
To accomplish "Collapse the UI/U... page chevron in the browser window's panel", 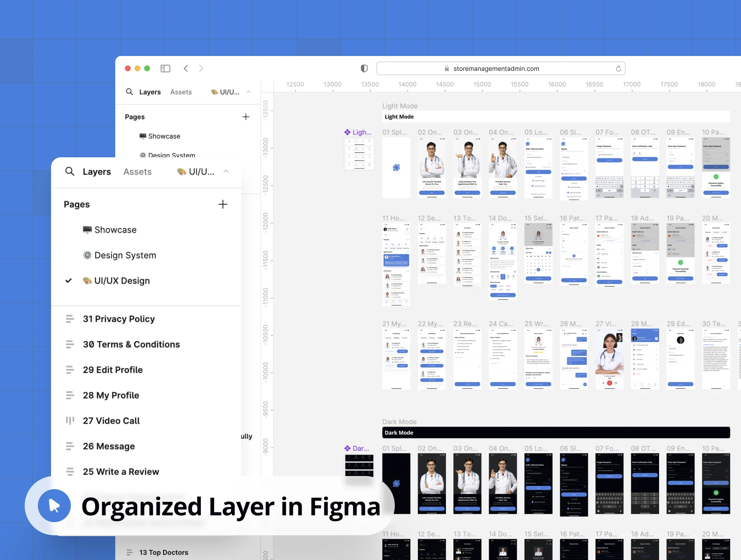I will coord(248,92).
